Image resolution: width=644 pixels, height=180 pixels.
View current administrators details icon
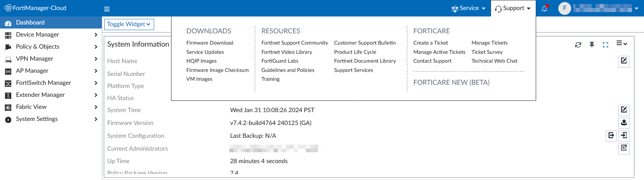pyautogui.click(x=623, y=148)
